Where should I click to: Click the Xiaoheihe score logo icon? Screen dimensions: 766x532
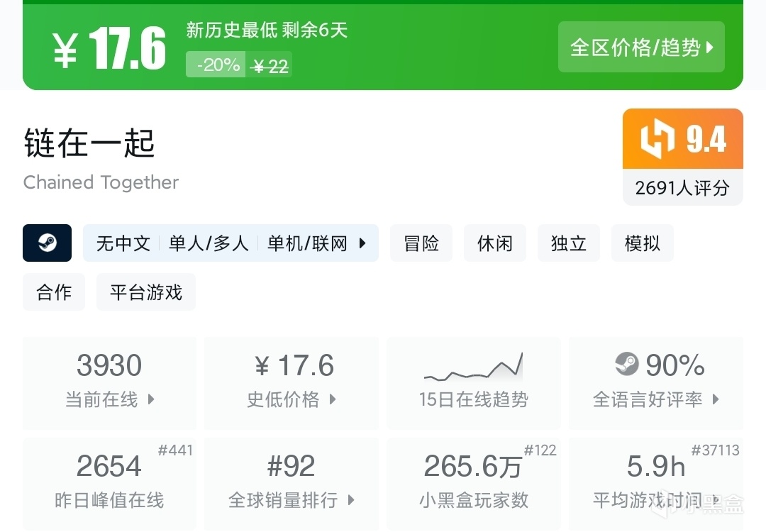click(x=657, y=140)
